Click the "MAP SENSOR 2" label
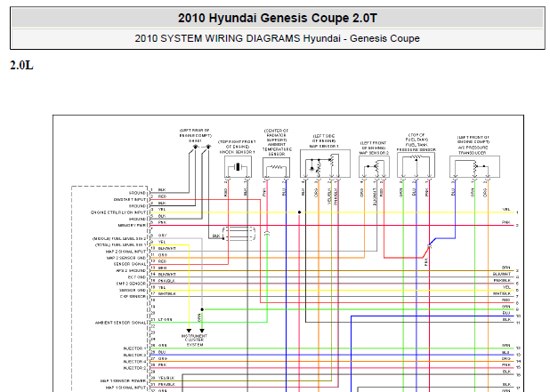Screen dimensions: 550x392 tap(374, 153)
